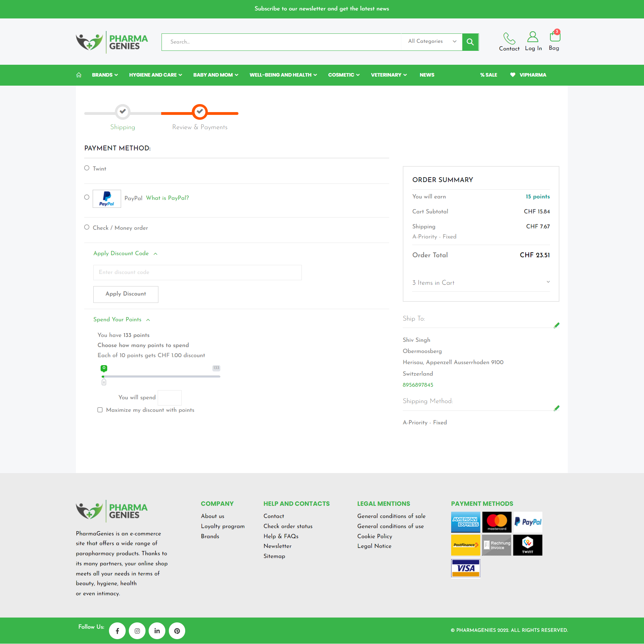This screenshot has width=644, height=644.
Task: Click the search magnifier button
Action: click(x=470, y=42)
